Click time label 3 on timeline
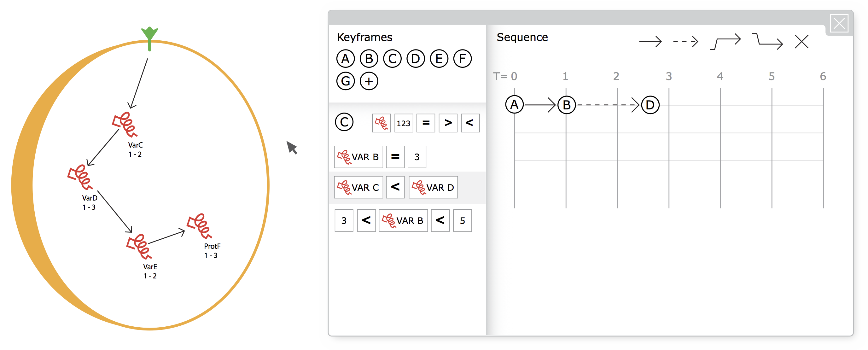 pyautogui.click(x=669, y=77)
